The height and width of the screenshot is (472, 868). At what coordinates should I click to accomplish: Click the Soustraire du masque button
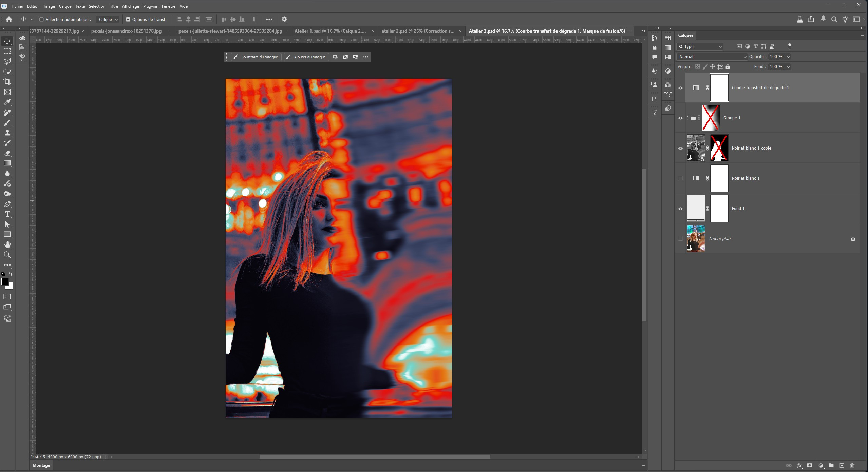(256, 57)
